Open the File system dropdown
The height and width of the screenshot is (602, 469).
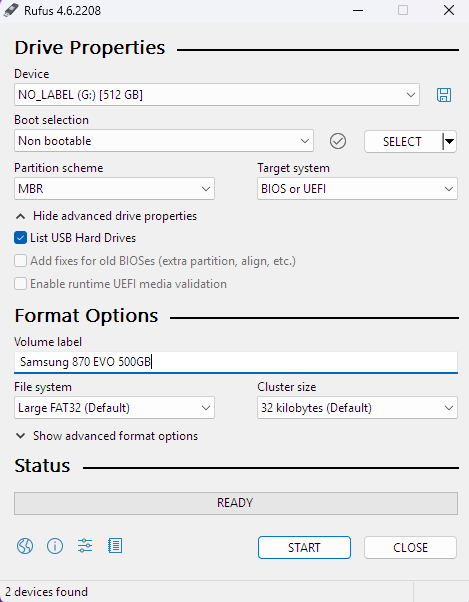pyautogui.click(x=114, y=407)
